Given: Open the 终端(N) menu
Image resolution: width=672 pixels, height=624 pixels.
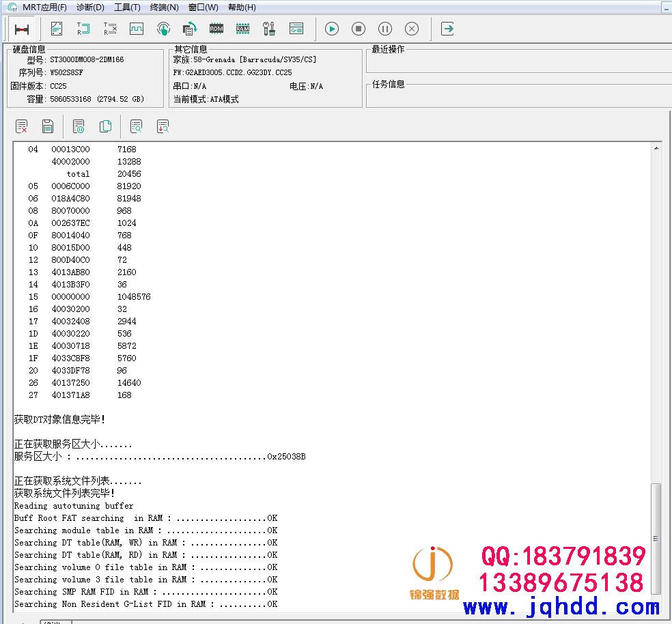Looking at the screenshot, I should (x=164, y=8).
